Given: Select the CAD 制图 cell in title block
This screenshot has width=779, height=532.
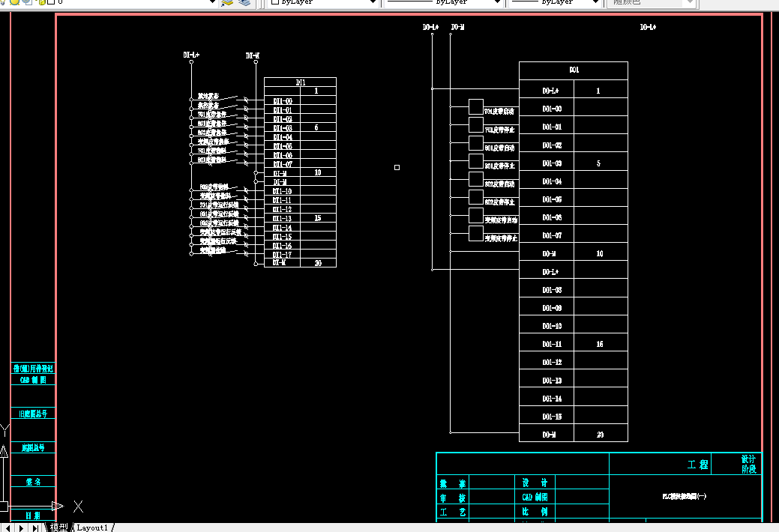Looking at the screenshot, I should 535,497.
